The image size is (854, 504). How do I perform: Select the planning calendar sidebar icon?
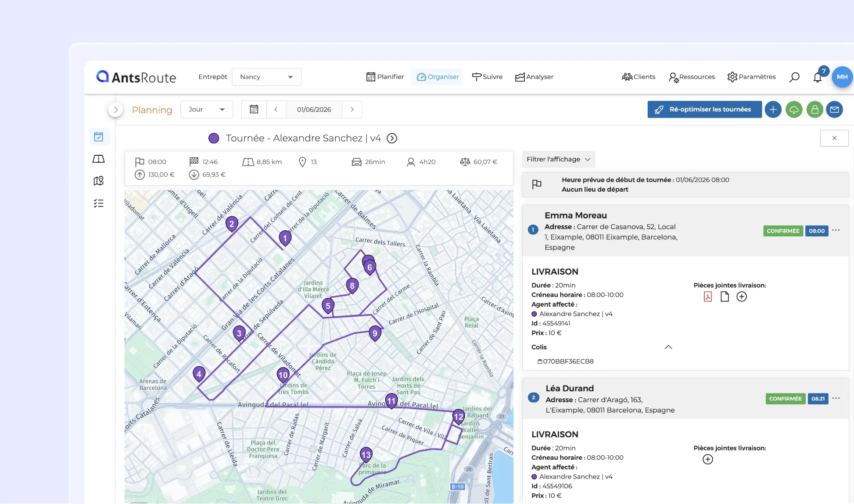(99, 137)
